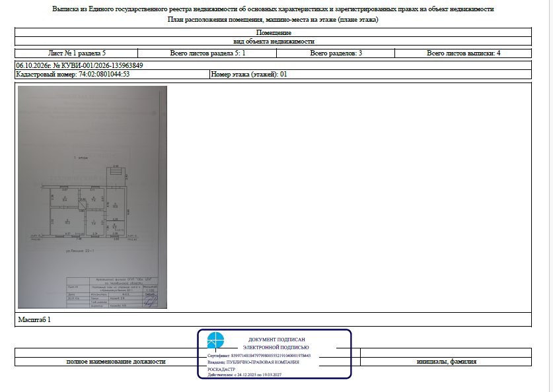Click the floor plan scan image
The height and width of the screenshot is (392, 553).
point(92,197)
